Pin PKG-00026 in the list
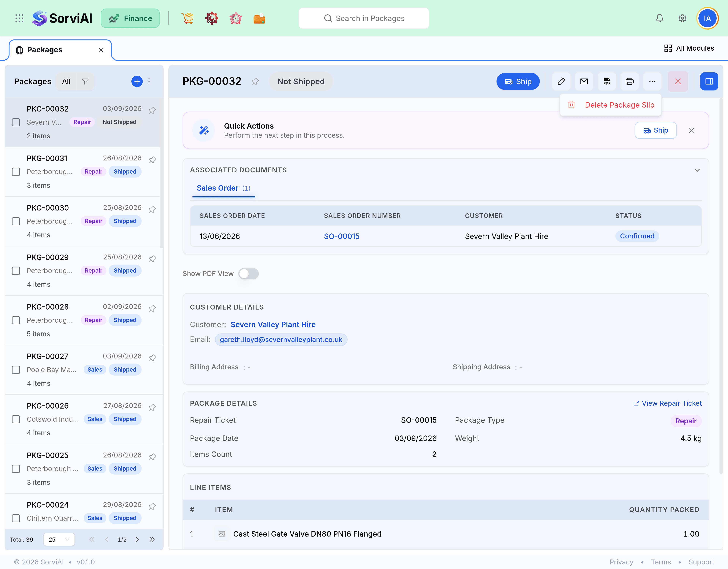This screenshot has height=569, width=728. click(x=152, y=408)
